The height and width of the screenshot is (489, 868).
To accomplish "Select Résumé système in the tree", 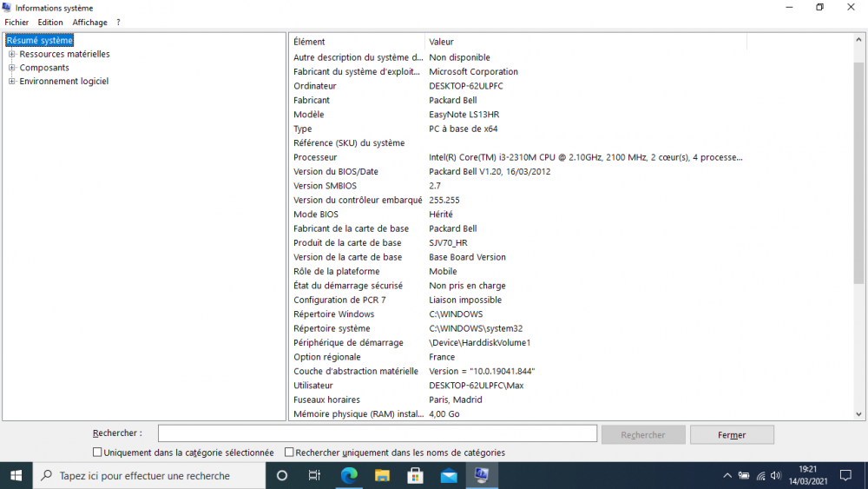I will pyautogui.click(x=39, y=41).
